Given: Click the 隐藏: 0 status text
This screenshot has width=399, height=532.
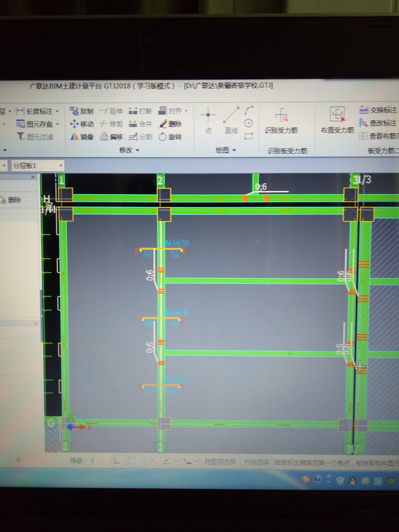Looking at the screenshot, I should [82, 461].
